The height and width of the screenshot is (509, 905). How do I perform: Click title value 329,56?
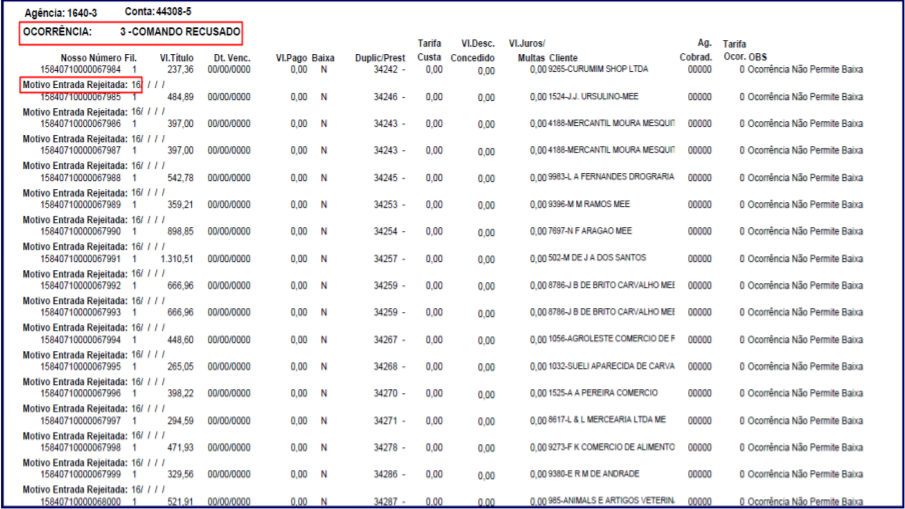click(x=181, y=474)
